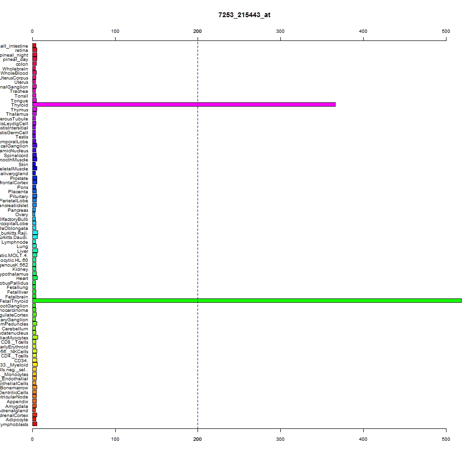Click the bottom axis label 100
The image size is (476, 476).
[115, 439]
